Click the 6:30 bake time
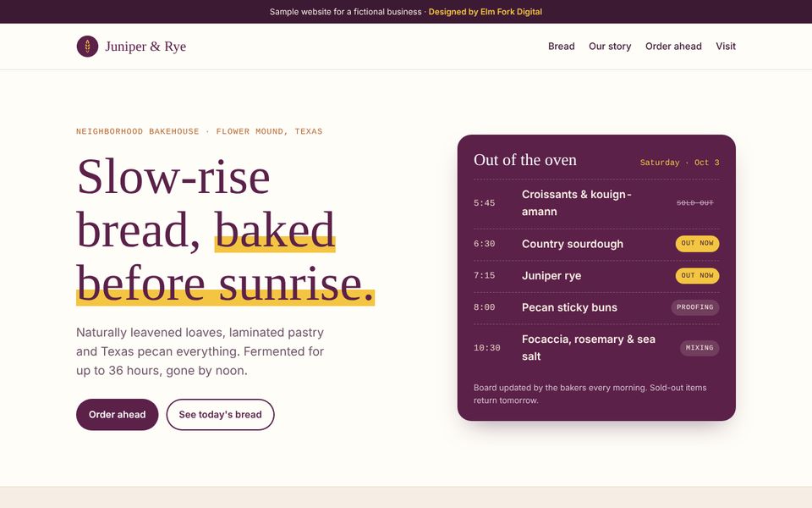The height and width of the screenshot is (508, 812). pos(484,244)
